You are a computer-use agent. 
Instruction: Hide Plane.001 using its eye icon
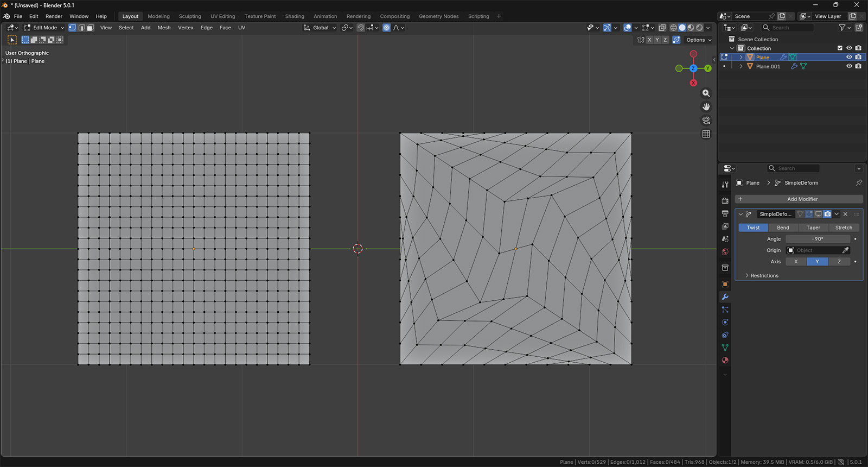coord(849,66)
